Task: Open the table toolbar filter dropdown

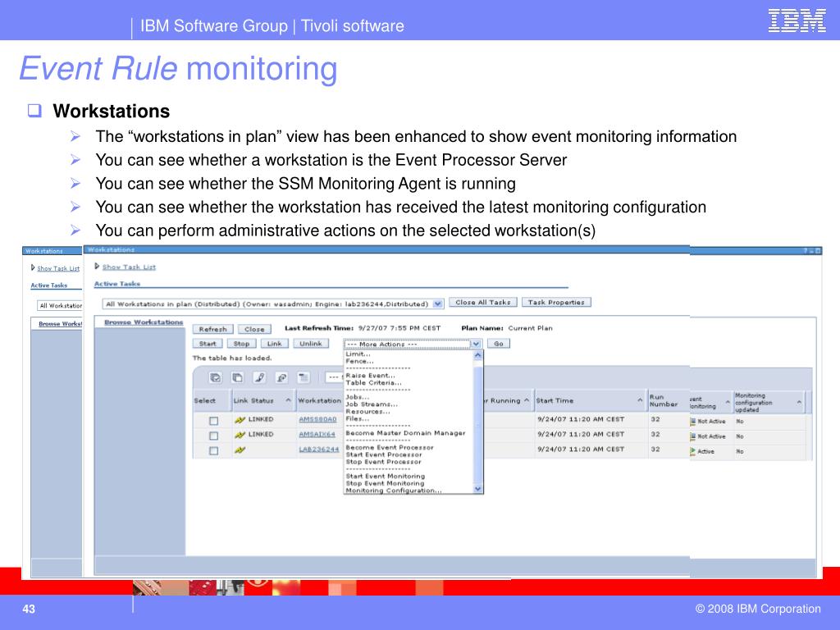Action: tap(335, 377)
